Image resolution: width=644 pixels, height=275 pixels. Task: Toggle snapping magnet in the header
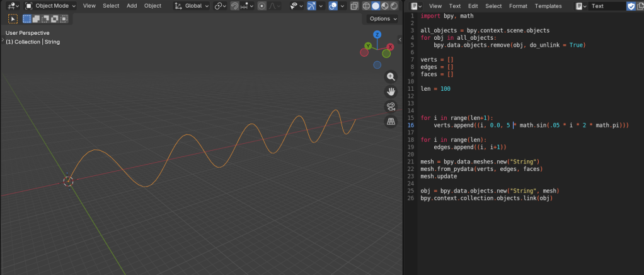[234, 6]
